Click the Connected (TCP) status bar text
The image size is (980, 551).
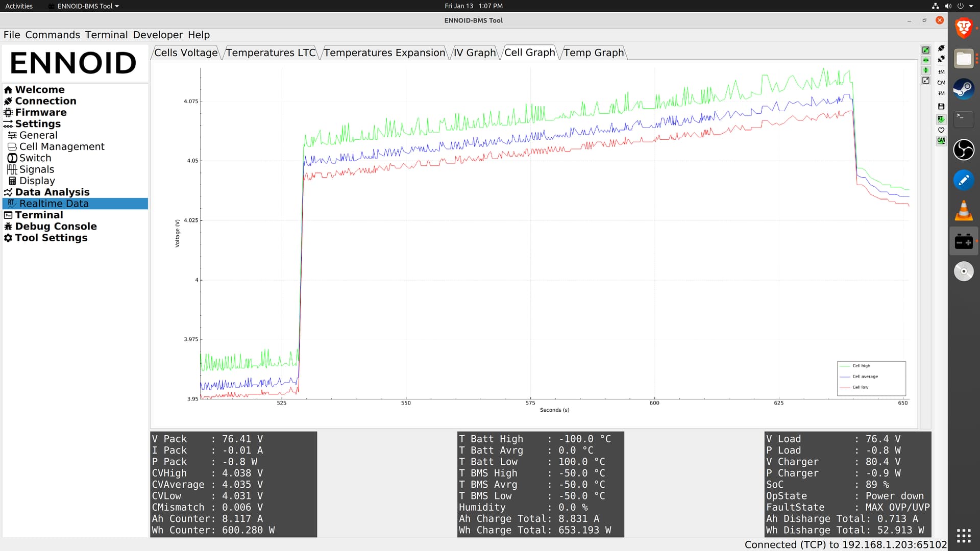[845, 544]
